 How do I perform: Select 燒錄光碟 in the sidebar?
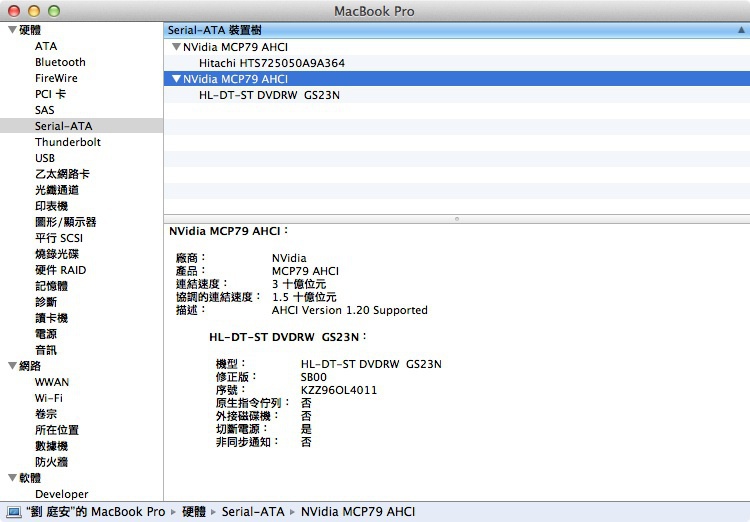click(x=57, y=254)
